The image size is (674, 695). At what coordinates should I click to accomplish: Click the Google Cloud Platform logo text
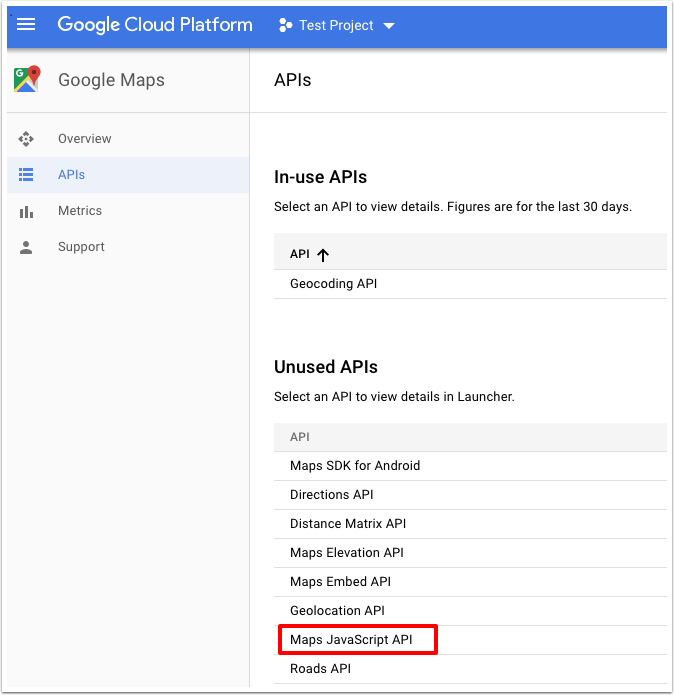[155, 25]
